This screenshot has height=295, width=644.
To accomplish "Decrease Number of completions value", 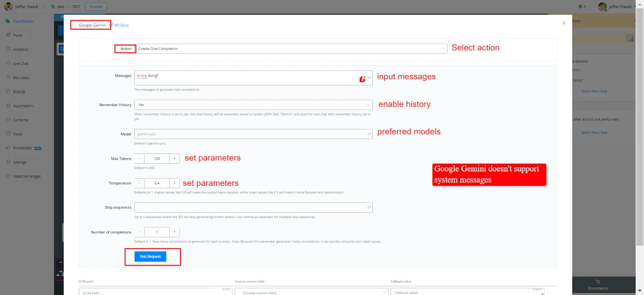I will point(139,232).
